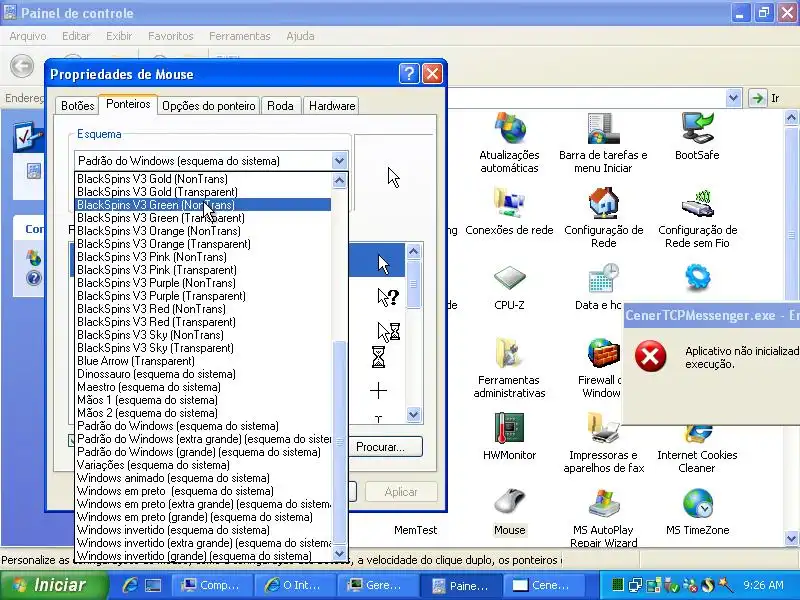Switch to the Botões tab
Image resolution: width=800 pixels, height=600 pixels.
(x=78, y=106)
